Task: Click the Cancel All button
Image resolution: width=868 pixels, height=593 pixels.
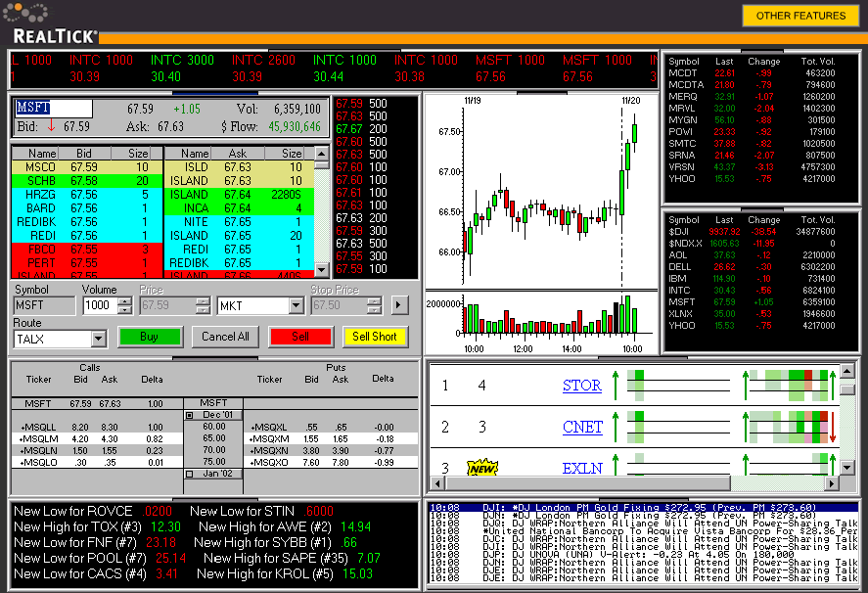Action: pyautogui.click(x=225, y=337)
